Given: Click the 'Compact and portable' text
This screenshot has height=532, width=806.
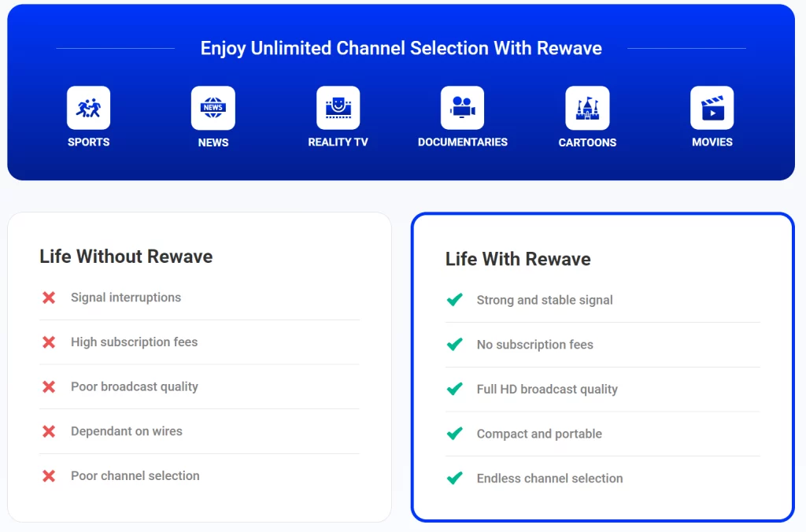Looking at the screenshot, I should (539, 434).
